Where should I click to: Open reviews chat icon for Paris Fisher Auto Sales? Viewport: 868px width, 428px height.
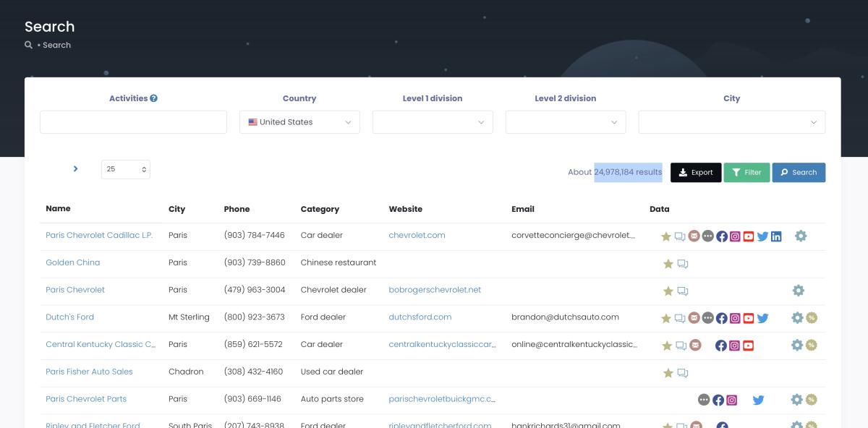(682, 373)
